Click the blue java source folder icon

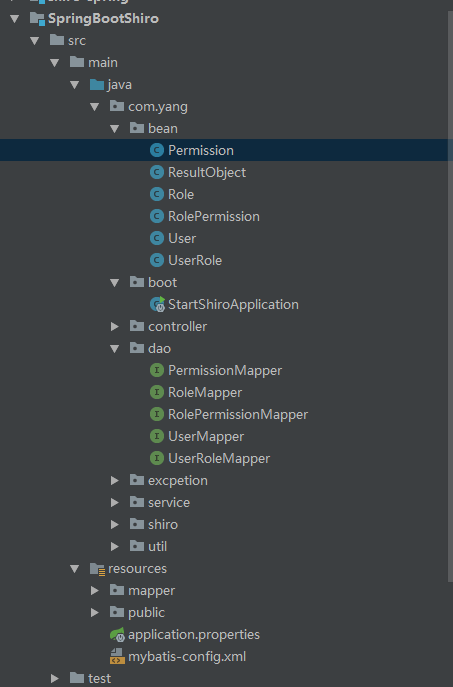[x=97, y=84]
